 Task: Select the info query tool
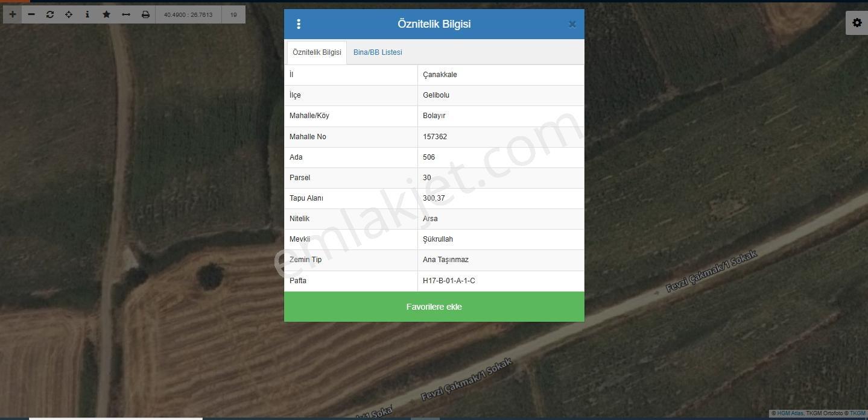[x=87, y=14]
